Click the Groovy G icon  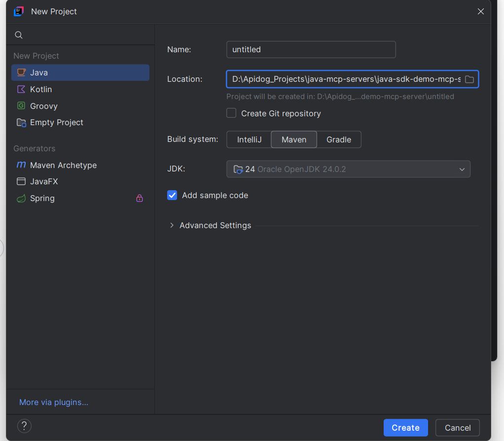point(21,105)
